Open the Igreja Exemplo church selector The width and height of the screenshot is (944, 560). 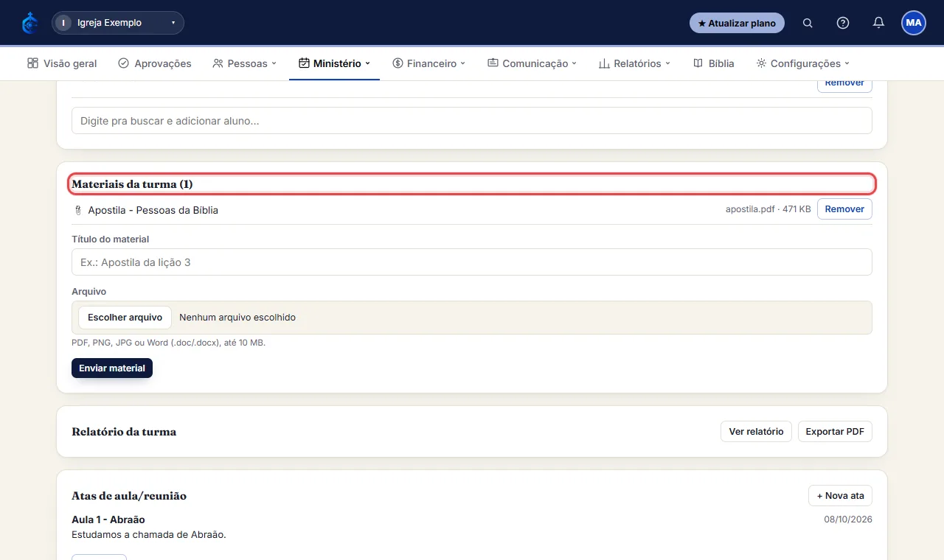pos(118,23)
